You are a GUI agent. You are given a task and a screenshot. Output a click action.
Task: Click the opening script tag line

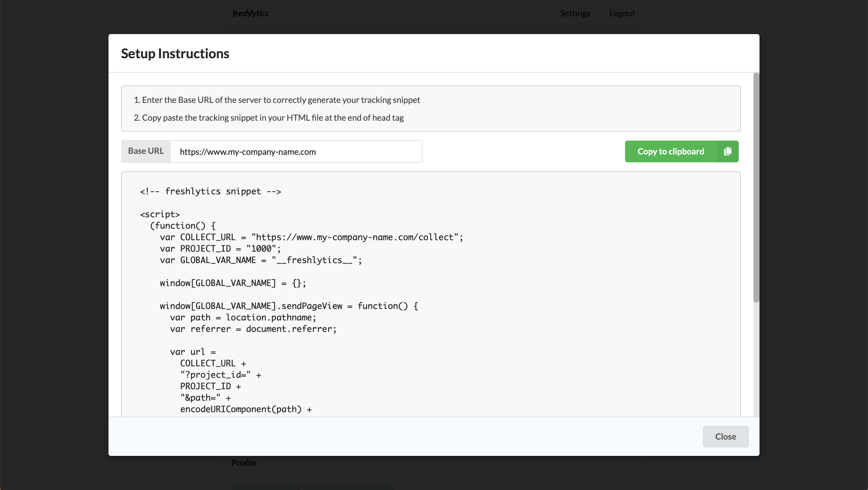pyautogui.click(x=160, y=214)
